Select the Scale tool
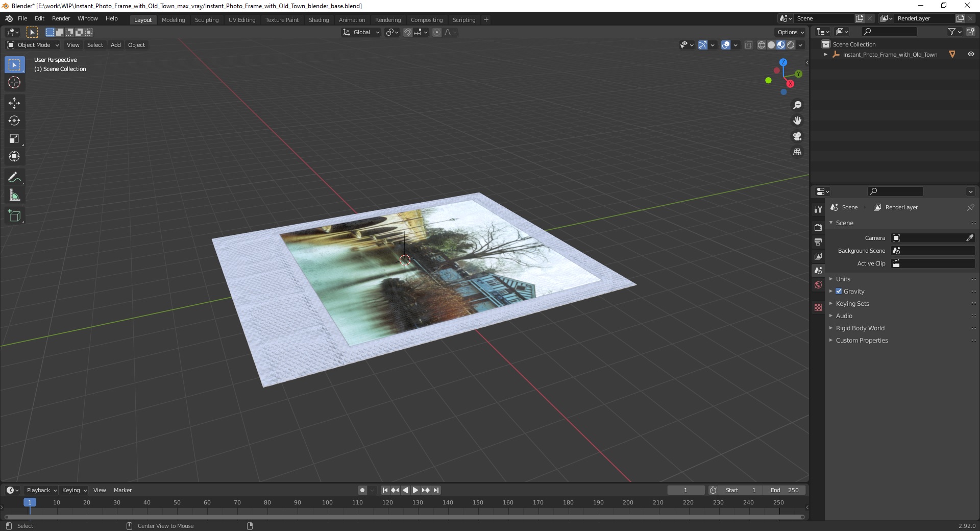 [14, 138]
